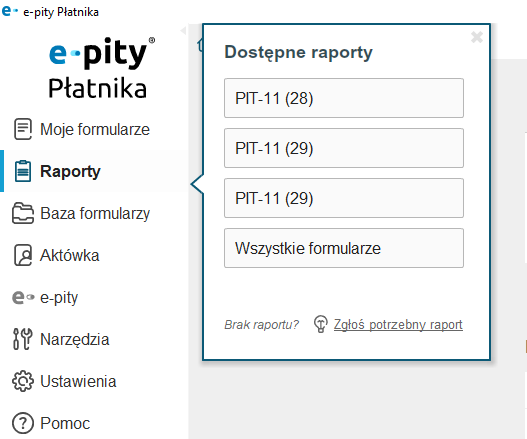Select the second PIT-11 (29) report

click(344, 198)
